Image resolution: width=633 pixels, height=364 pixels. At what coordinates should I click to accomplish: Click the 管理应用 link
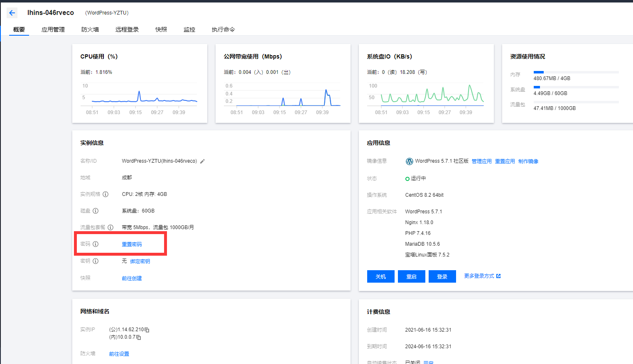481,161
